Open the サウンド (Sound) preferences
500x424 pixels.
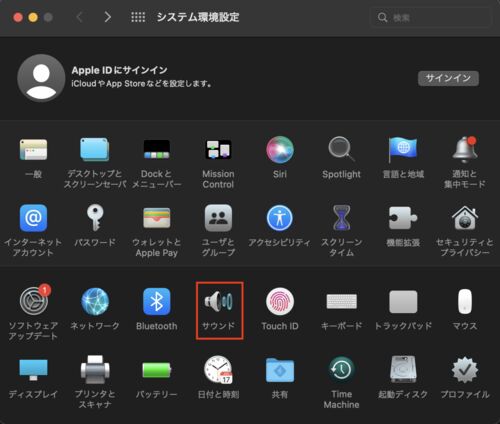pos(219,310)
